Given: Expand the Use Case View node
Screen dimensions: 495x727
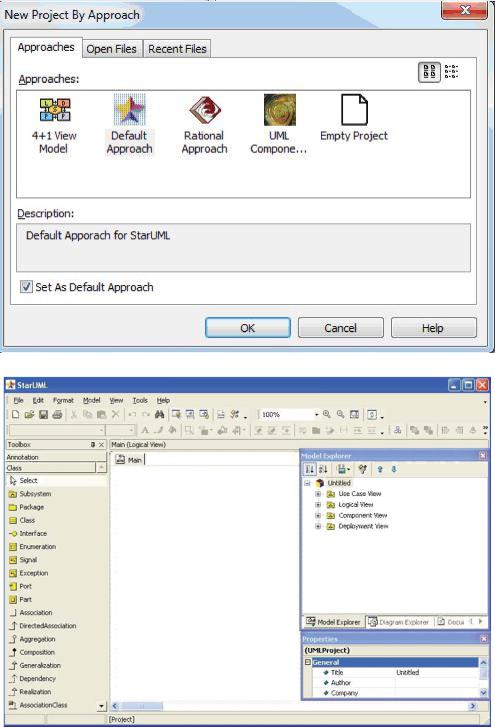Looking at the screenshot, I should [x=318, y=494].
